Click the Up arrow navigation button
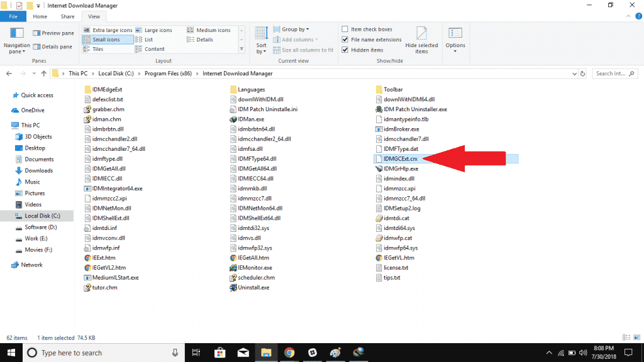644x362 pixels. [43, 74]
